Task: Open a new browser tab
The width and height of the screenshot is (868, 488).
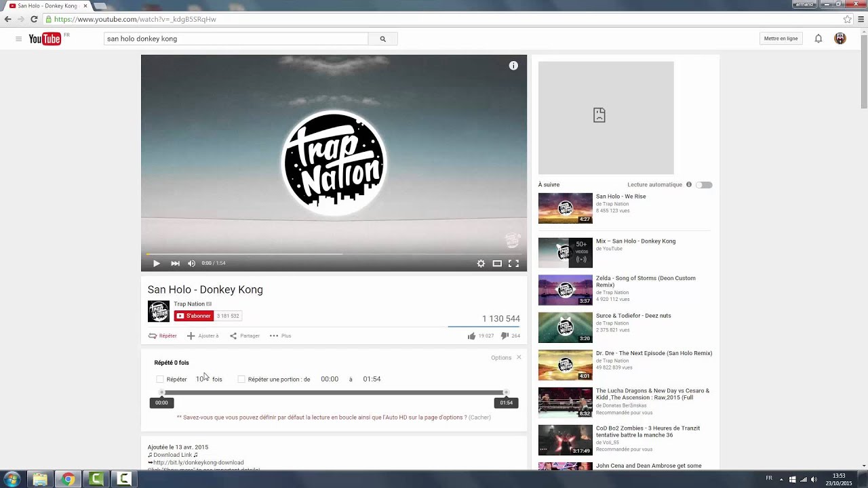Action: (x=100, y=5)
